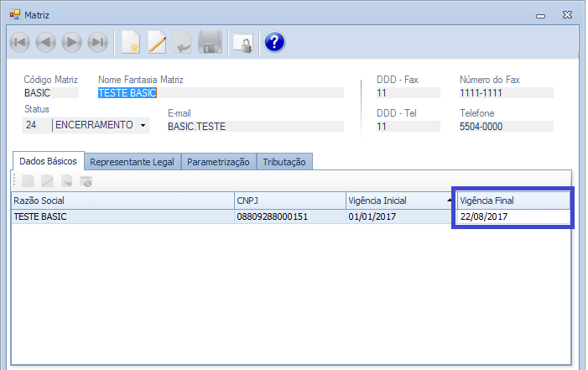588x370 pixels.
Task: Click the edit pencil icon in toolbar
Action: [157, 42]
